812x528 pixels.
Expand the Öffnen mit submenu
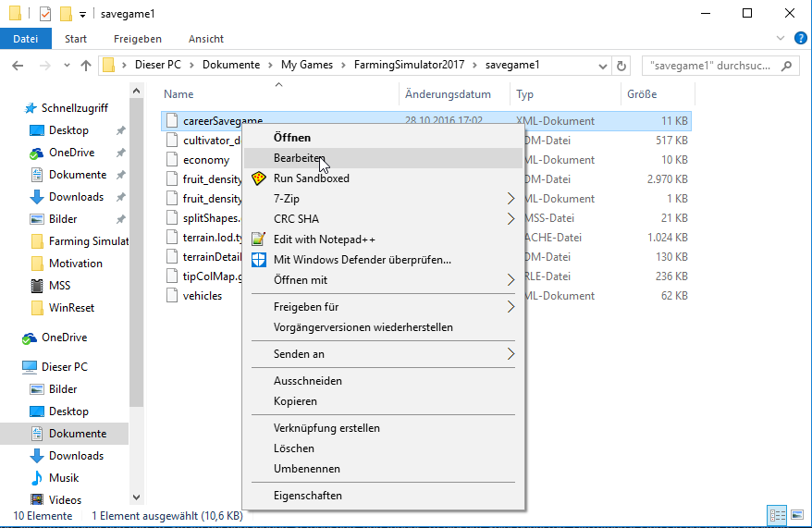pos(383,280)
